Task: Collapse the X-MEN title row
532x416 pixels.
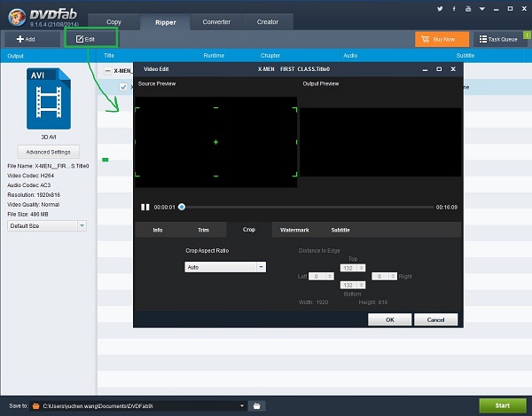Action: [x=107, y=71]
